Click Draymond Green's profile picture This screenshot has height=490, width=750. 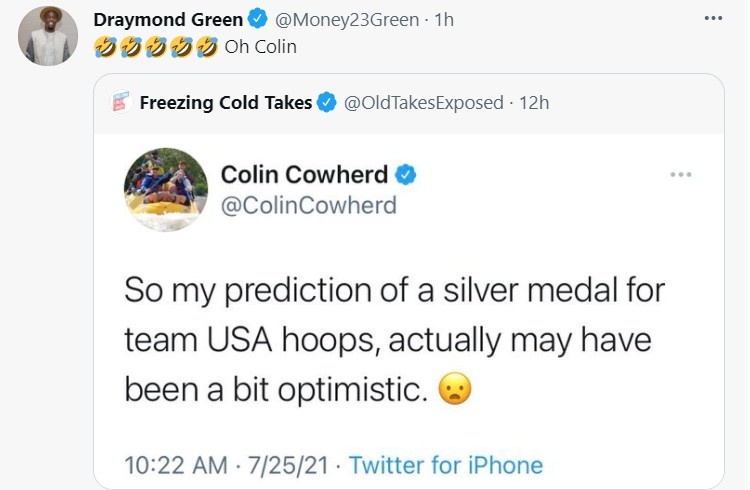(x=47, y=36)
